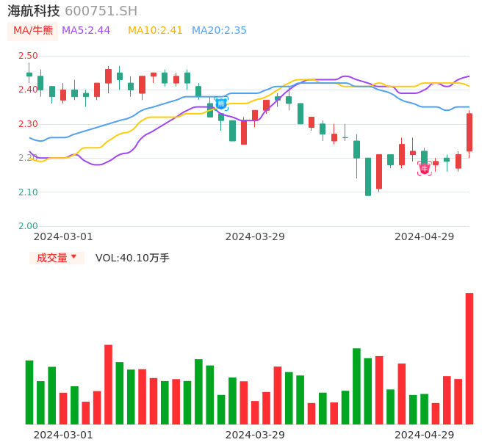Click the stock code 600751.SH
Image resolution: width=504 pixels, height=445 pixels.
pos(101,11)
